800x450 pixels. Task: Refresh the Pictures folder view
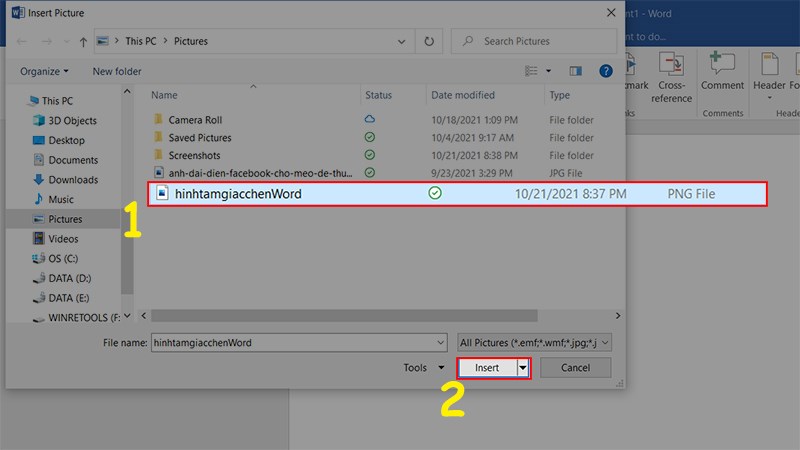tap(429, 41)
